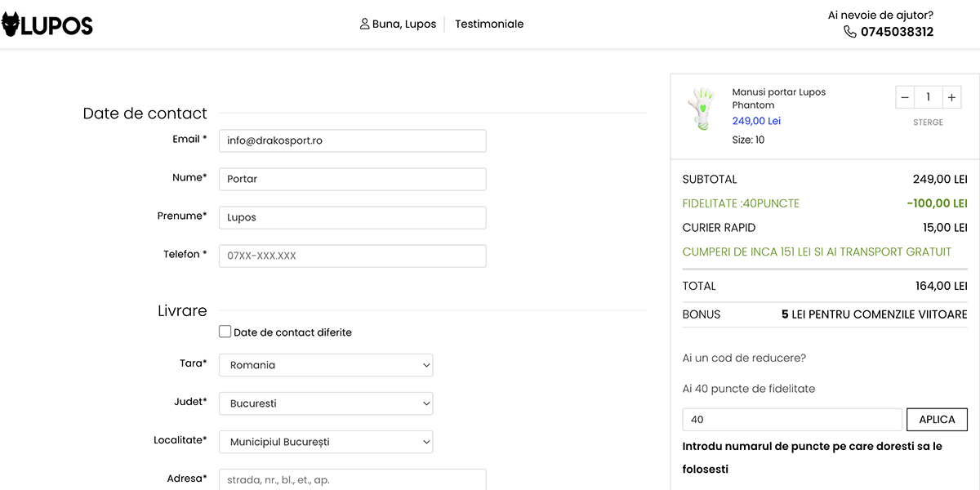This screenshot has width=980, height=490.
Task: Click the Adresa street address field
Action: pyautogui.click(x=352, y=479)
